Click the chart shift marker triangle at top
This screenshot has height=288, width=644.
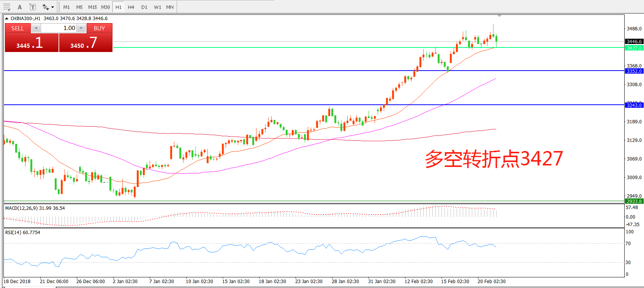499,16
